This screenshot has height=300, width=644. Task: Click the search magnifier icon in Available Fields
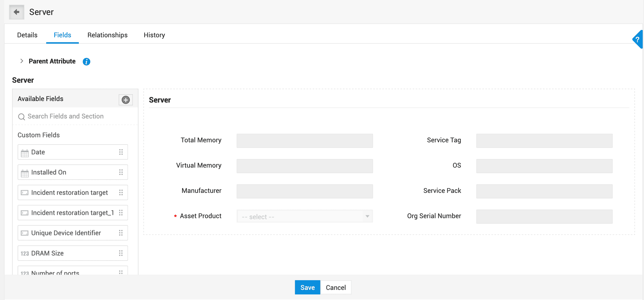pos(22,116)
